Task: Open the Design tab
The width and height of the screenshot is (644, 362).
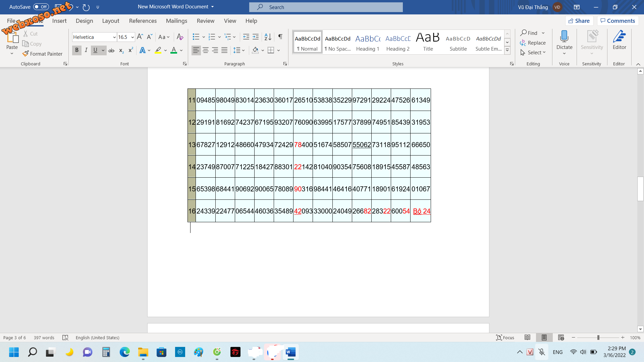Action: tap(84, 21)
